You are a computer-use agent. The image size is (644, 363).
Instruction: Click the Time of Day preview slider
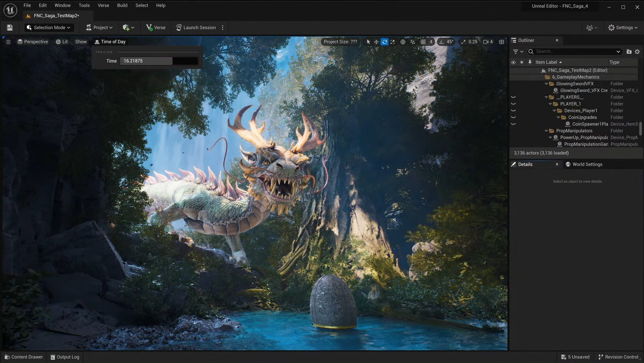[159, 61]
